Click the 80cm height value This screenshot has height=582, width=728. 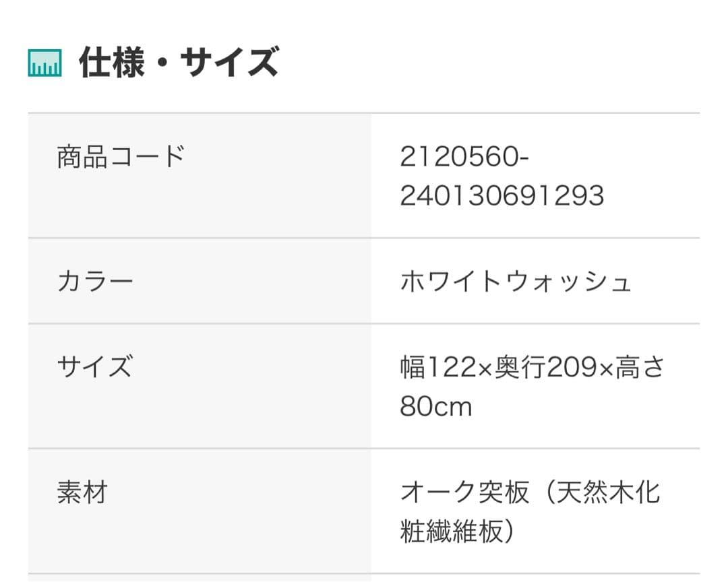[x=435, y=407]
